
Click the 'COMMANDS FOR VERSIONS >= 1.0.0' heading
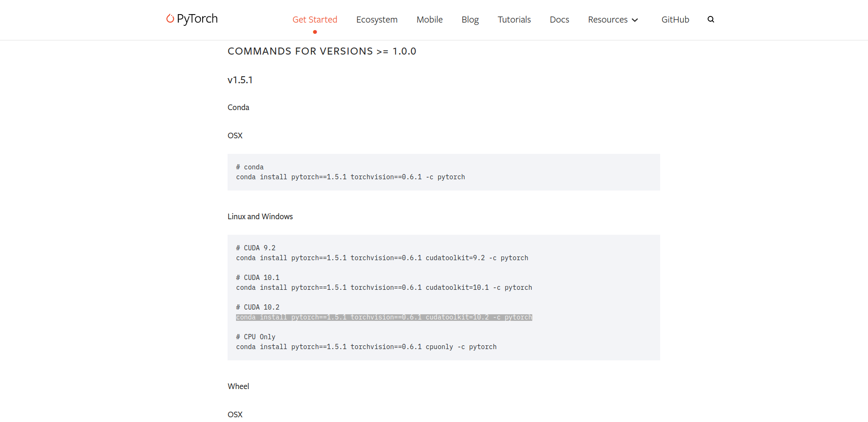(322, 51)
